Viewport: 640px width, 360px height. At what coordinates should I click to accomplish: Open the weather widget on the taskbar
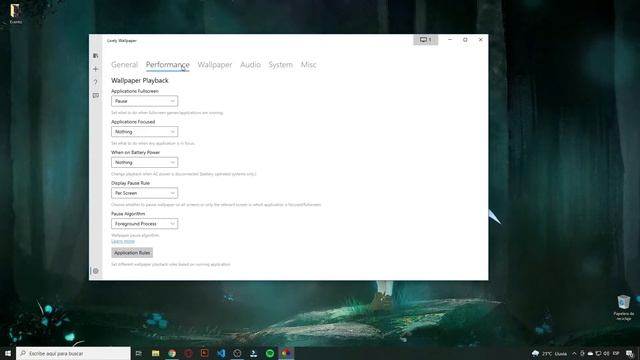click(x=549, y=353)
